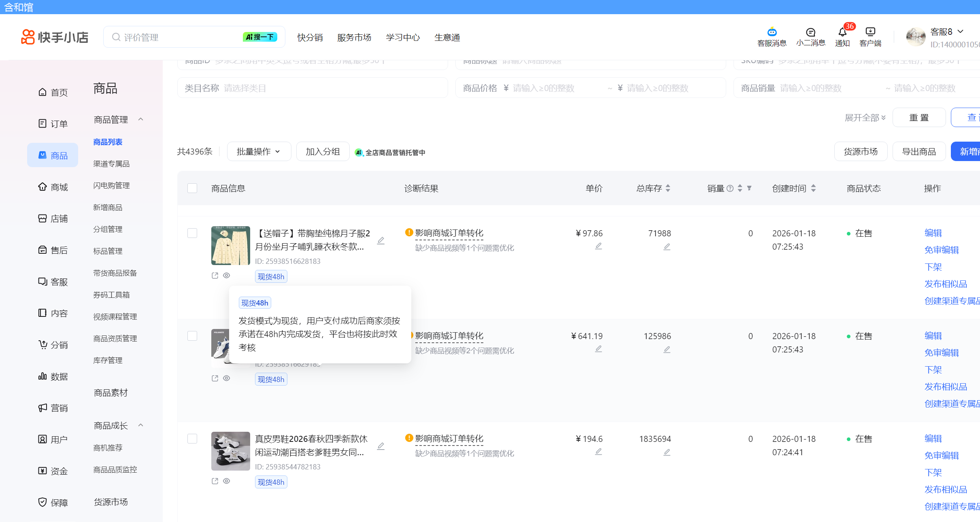The width and height of the screenshot is (980, 522).
Task: Open 客服消息 from the top bar
Action: (x=772, y=36)
